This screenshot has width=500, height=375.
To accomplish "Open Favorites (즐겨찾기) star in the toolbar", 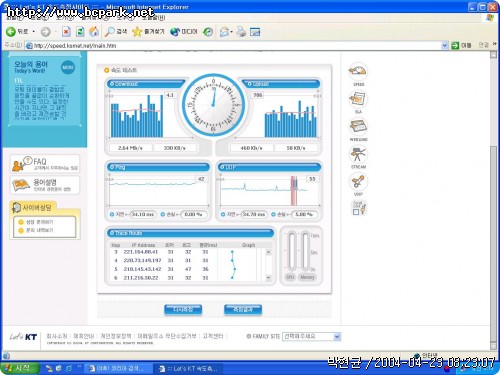I will (x=148, y=32).
